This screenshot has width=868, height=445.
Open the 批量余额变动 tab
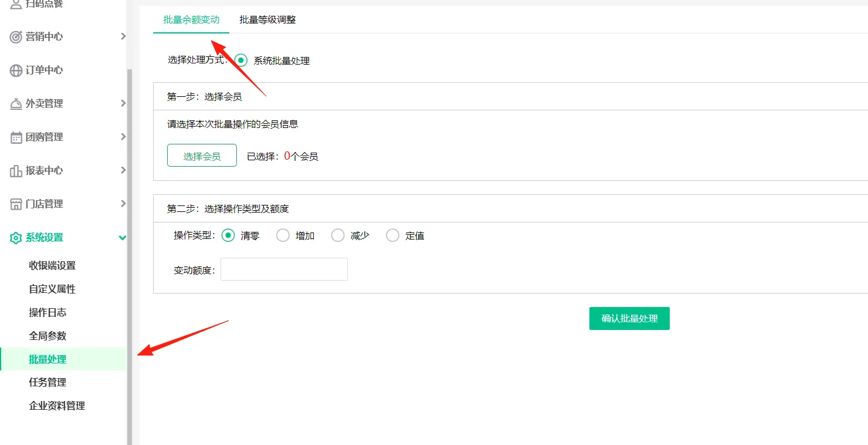coord(191,20)
